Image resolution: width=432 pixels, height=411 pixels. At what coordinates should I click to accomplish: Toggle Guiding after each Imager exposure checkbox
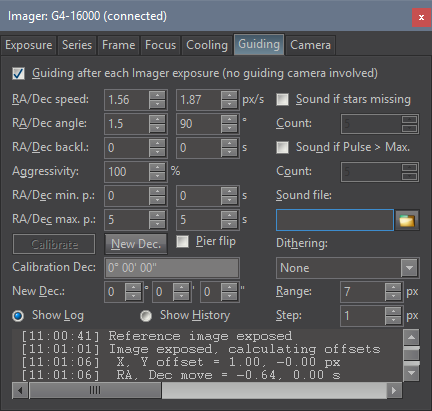pyautogui.click(x=18, y=73)
